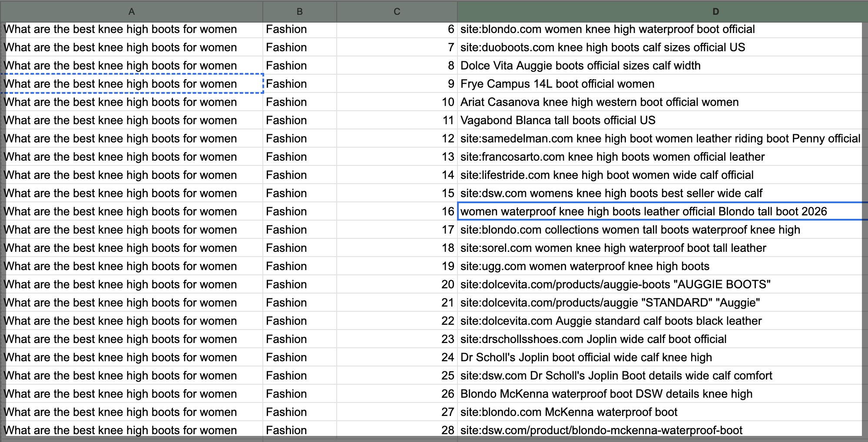
Task: Click number cell 9 in column C
Action: 397,84
